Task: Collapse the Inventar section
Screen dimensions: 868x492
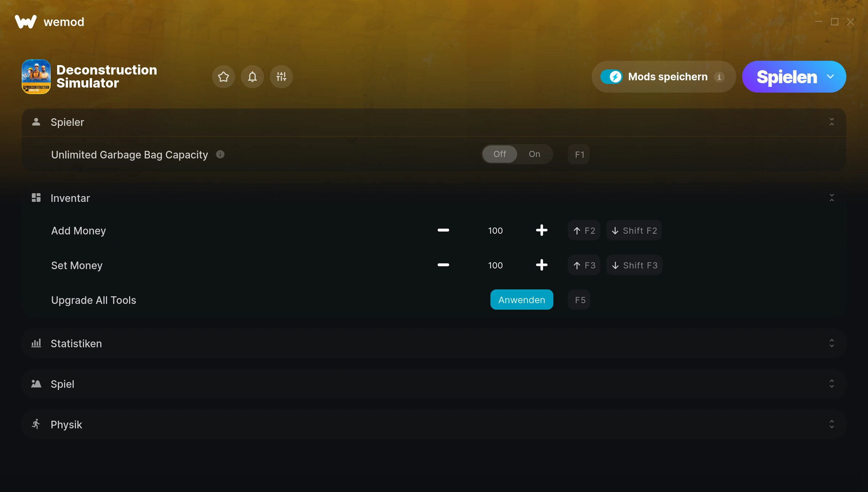Action: click(832, 198)
